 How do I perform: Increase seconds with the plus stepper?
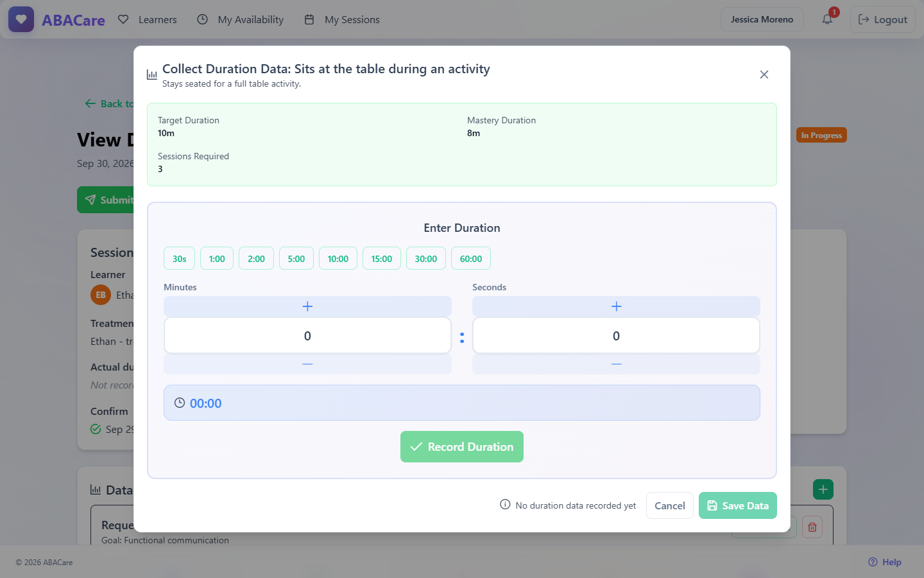tap(616, 306)
